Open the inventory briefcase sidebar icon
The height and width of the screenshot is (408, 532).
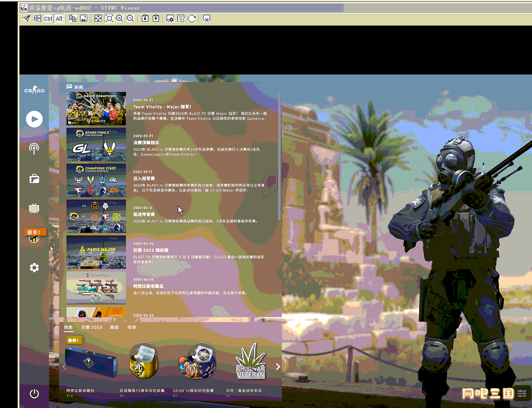[x=34, y=178]
